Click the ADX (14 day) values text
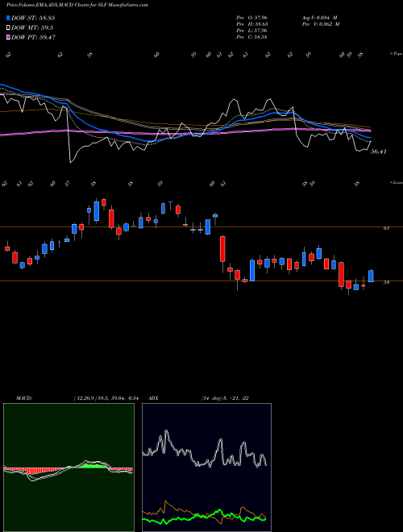 pos(225,398)
